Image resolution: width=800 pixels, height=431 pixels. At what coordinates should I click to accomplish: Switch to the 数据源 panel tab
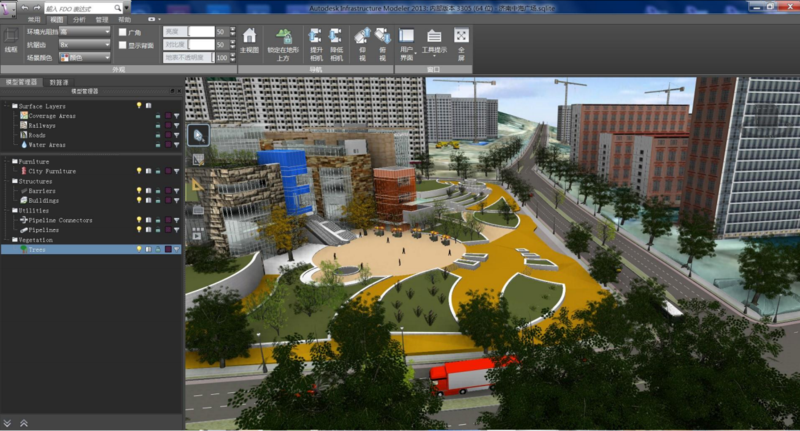point(59,82)
